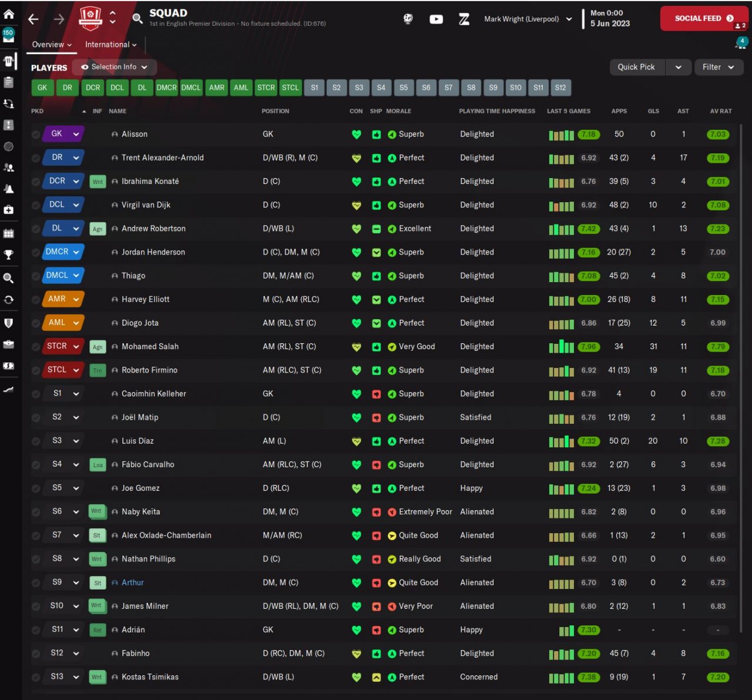The image size is (752, 700).
Task: Toggle the selection circle for Mohamed Salah
Action: point(36,347)
